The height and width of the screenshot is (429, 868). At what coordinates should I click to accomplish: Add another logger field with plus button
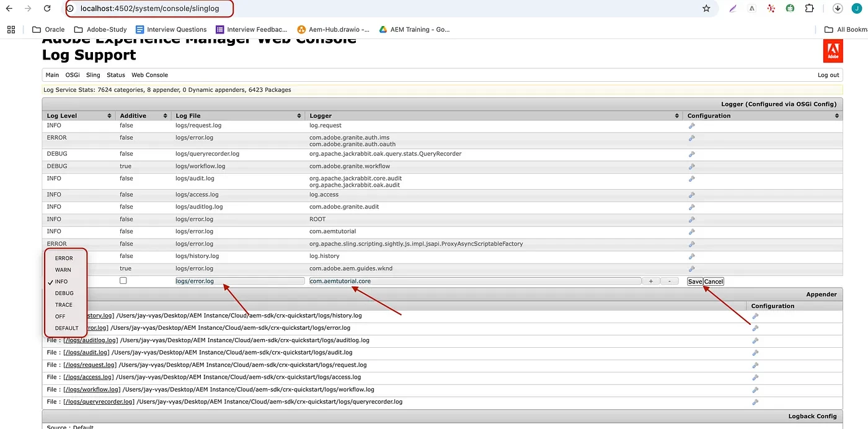point(650,281)
